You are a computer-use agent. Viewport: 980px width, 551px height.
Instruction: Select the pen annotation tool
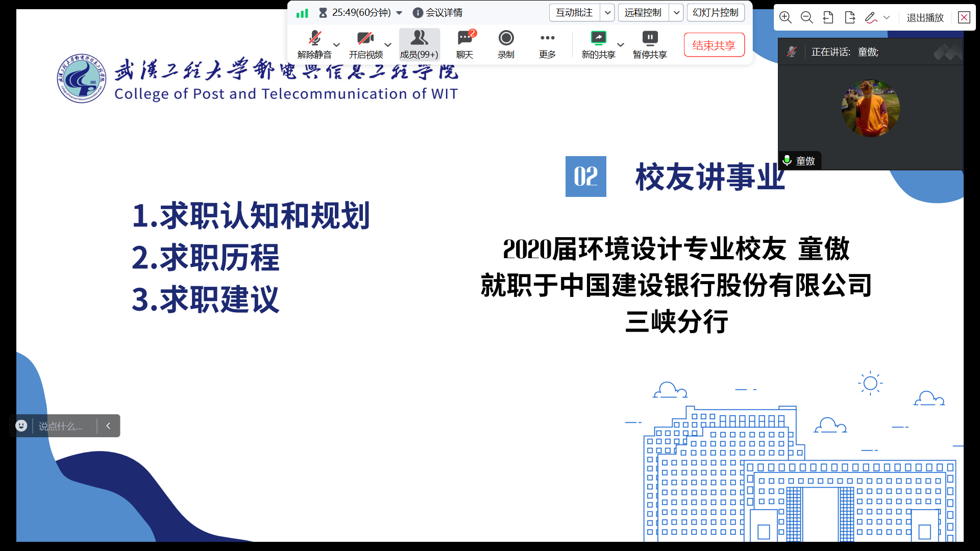tap(871, 17)
